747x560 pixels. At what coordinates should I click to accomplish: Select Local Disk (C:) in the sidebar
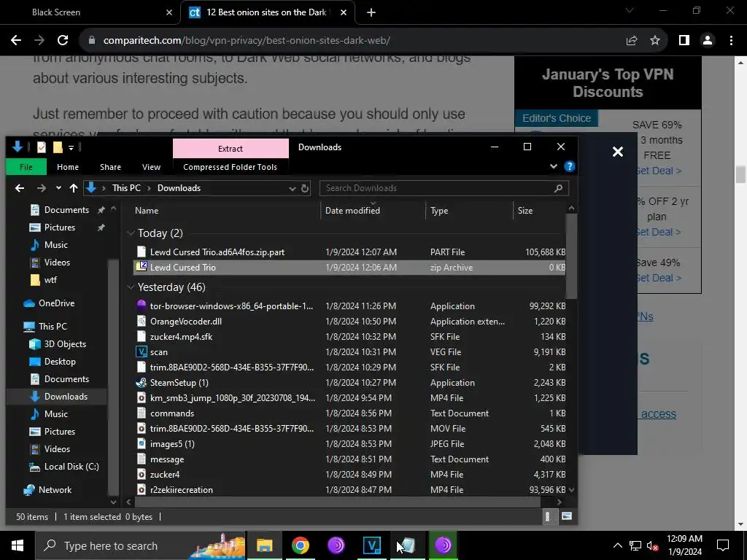coord(71,467)
